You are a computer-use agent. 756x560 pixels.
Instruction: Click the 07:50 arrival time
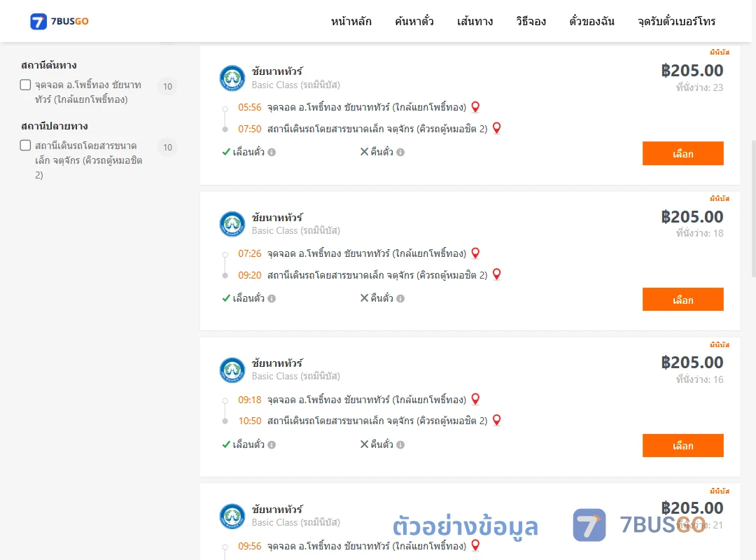tap(250, 129)
